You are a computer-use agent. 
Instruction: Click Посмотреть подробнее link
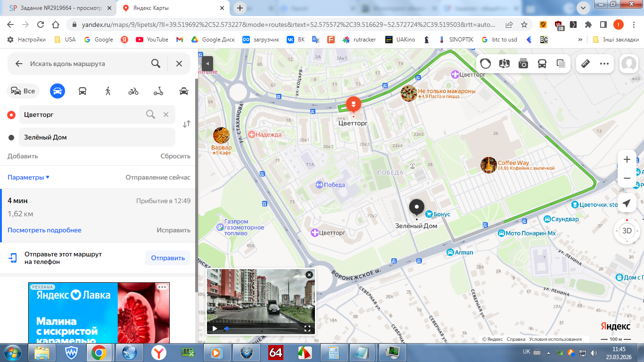(x=44, y=230)
